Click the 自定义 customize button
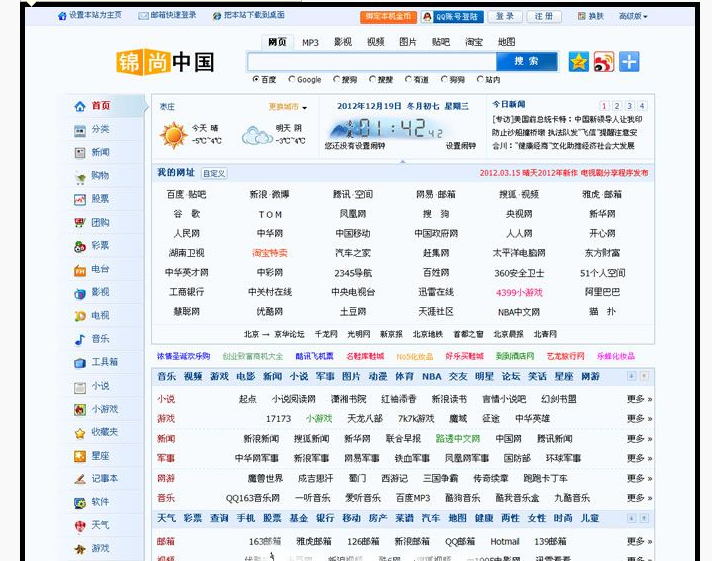 (x=214, y=174)
